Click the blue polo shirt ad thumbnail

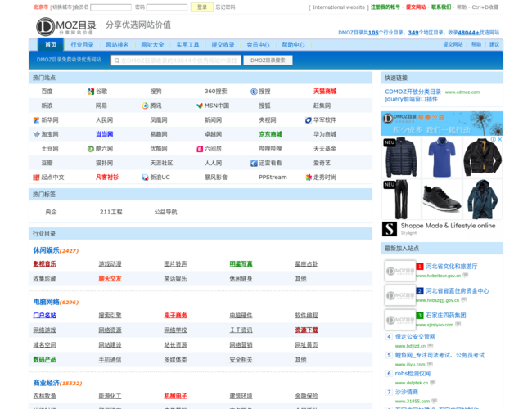[x=441, y=156]
